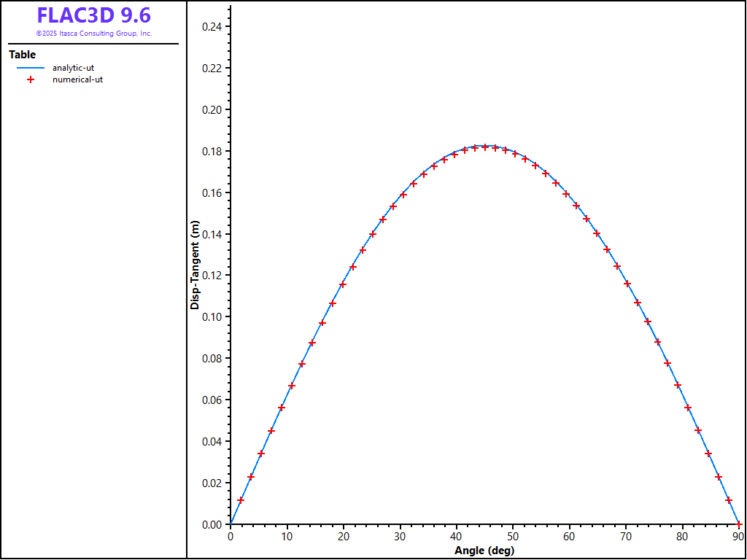Click the red plus marker at 90 degrees
Viewport: 747px width, 560px height.
738,524
